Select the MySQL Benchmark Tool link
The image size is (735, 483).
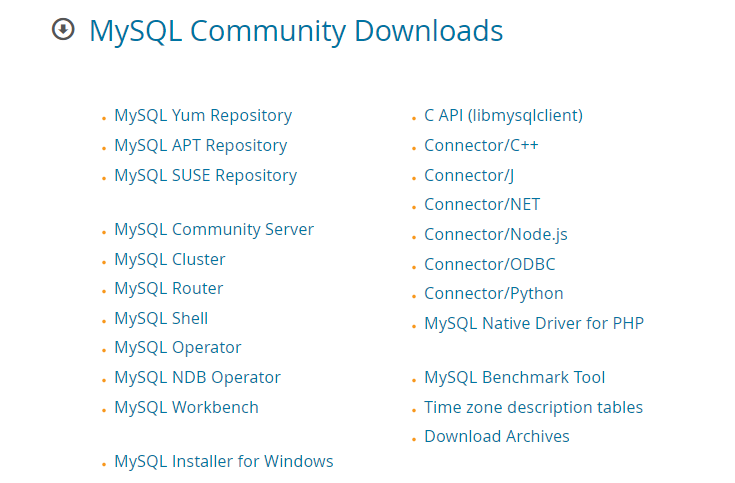(x=515, y=377)
